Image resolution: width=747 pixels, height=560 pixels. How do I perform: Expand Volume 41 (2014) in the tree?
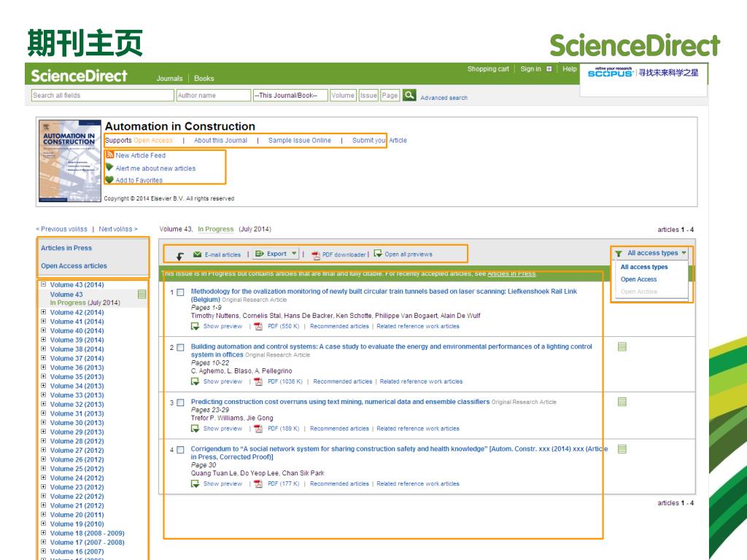[43, 321]
